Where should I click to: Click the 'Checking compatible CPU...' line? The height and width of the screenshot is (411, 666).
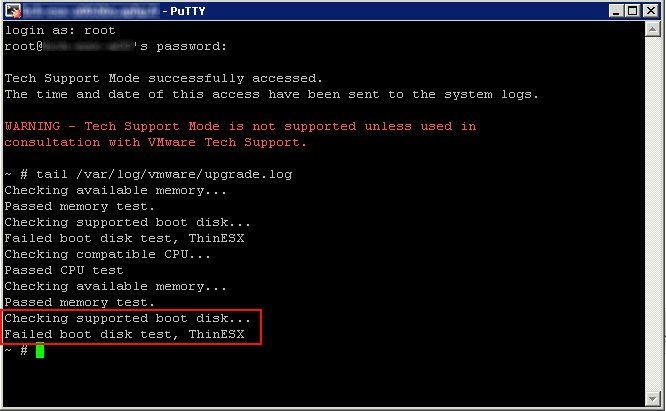107,254
